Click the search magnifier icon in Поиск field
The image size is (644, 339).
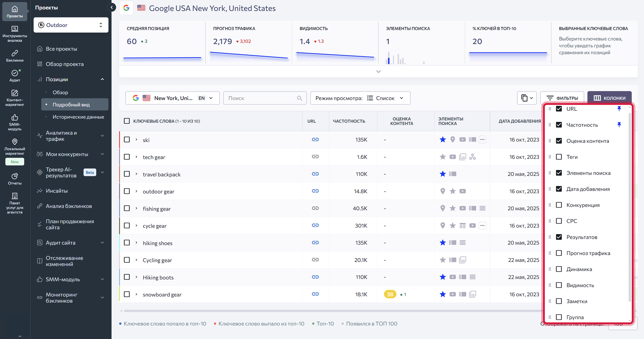click(x=300, y=98)
